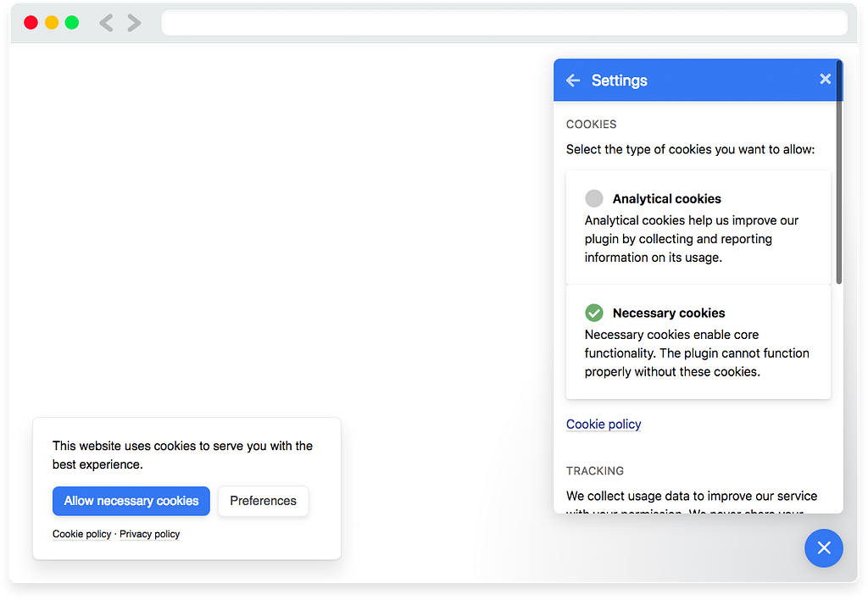Open the Preferences button in cookie banner
The width and height of the screenshot is (868, 600).
coord(263,501)
